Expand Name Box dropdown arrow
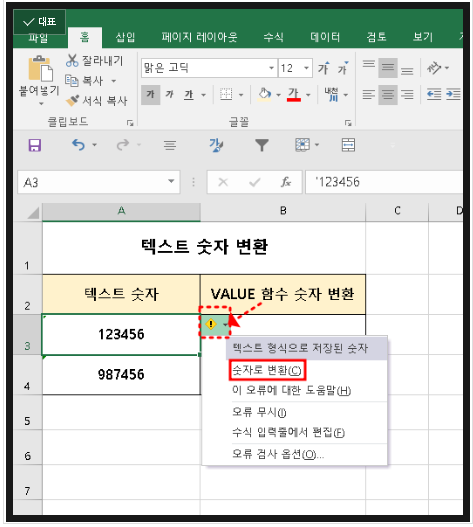Image resolution: width=473 pixels, height=527 pixels. 171,181
